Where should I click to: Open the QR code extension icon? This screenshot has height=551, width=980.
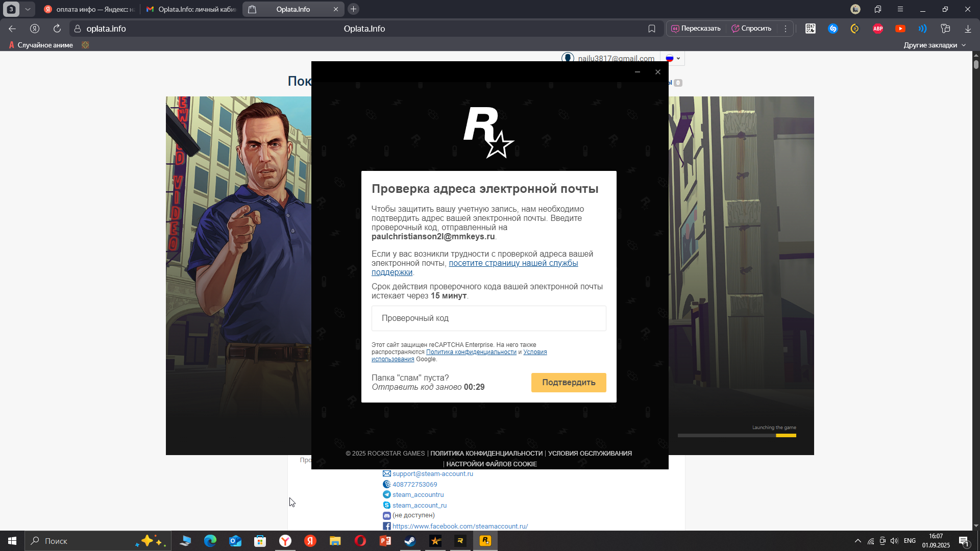tap(811, 29)
